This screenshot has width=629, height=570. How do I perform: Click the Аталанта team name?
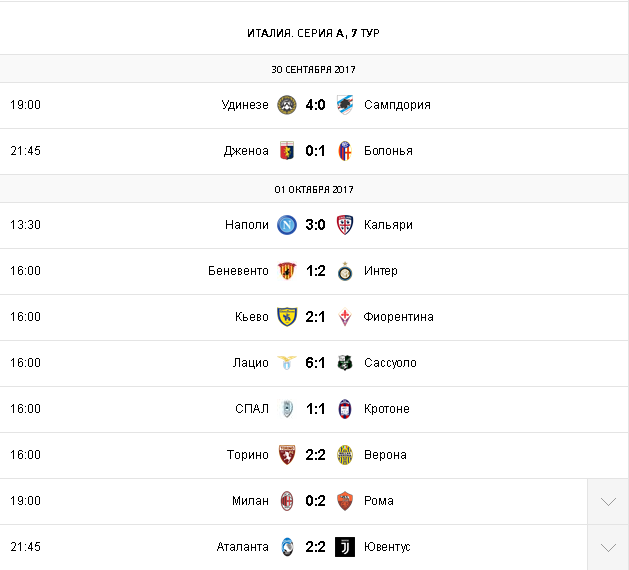point(243,547)
